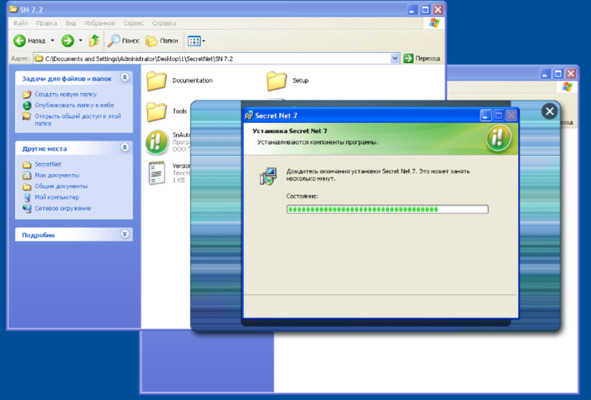Image resolution: width=591 pixels, height=400 pixels.
Task: Select the Documentation folder icon
Action: (x=156, y=81)
